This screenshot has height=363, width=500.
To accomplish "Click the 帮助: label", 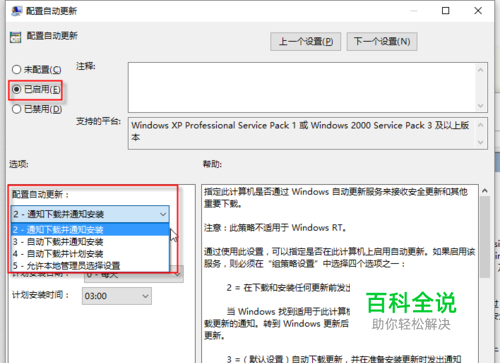I will tap(212, 164).
